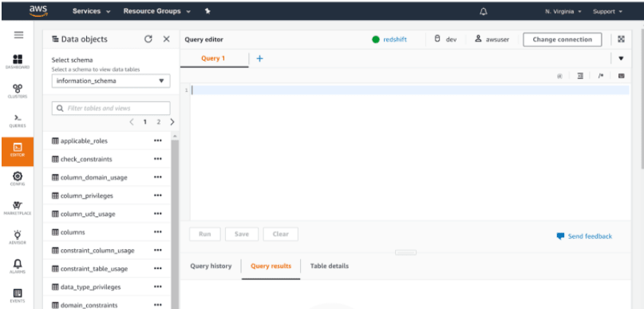The width and height of the screenshot is (644, 309).
Task: Toggle full-screen query editor
Action: point(621,39)
